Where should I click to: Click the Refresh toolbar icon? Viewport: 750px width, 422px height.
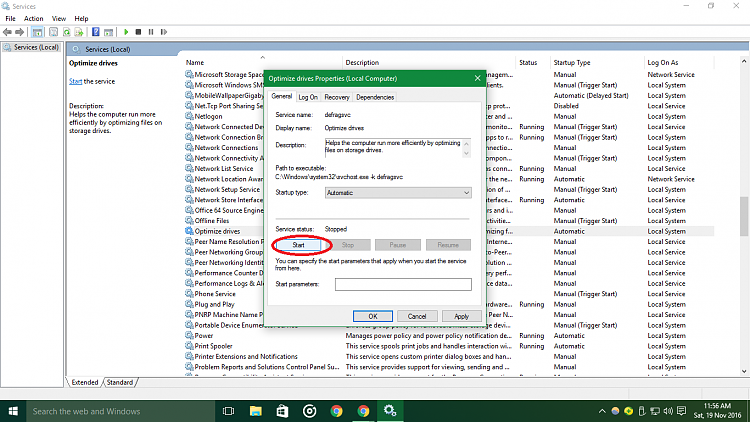(66, 32)
